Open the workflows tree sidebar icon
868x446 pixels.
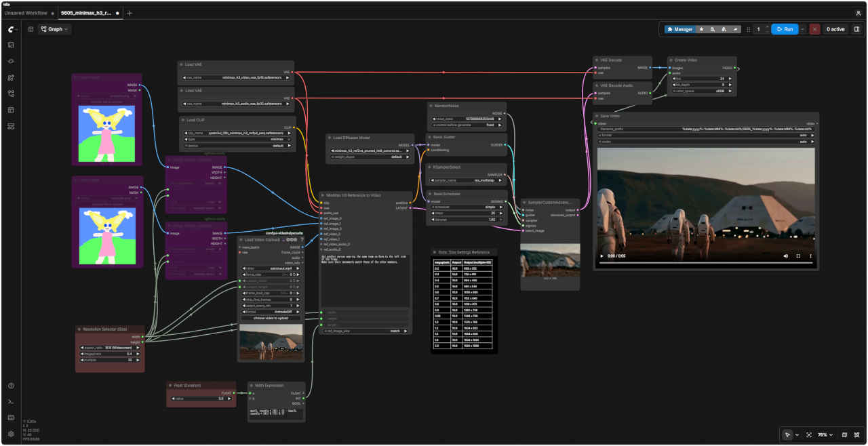pyautogui.click(x=11, y=94)
